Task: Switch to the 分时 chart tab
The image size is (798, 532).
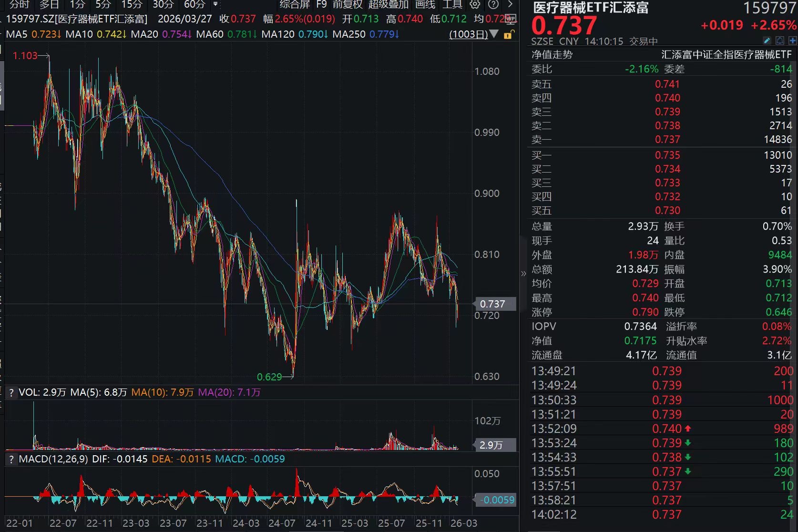Action: pyautogui.click(x=18, y=5)
